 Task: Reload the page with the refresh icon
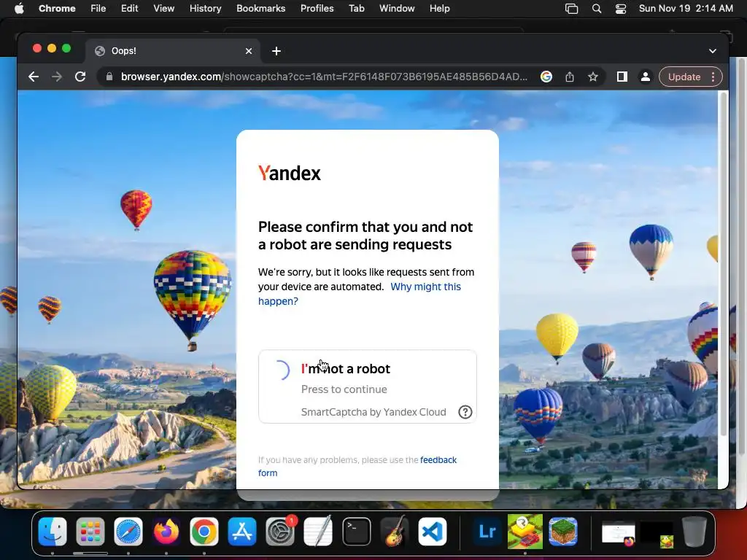click(x=80, y=77)
